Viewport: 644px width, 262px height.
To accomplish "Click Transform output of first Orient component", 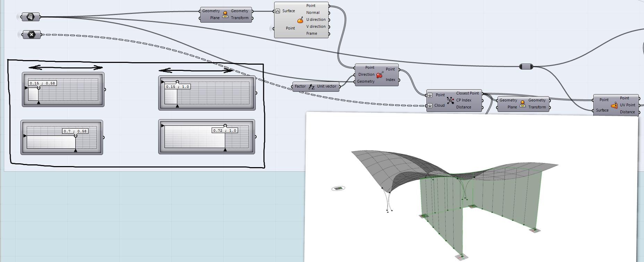I will 240,18.
